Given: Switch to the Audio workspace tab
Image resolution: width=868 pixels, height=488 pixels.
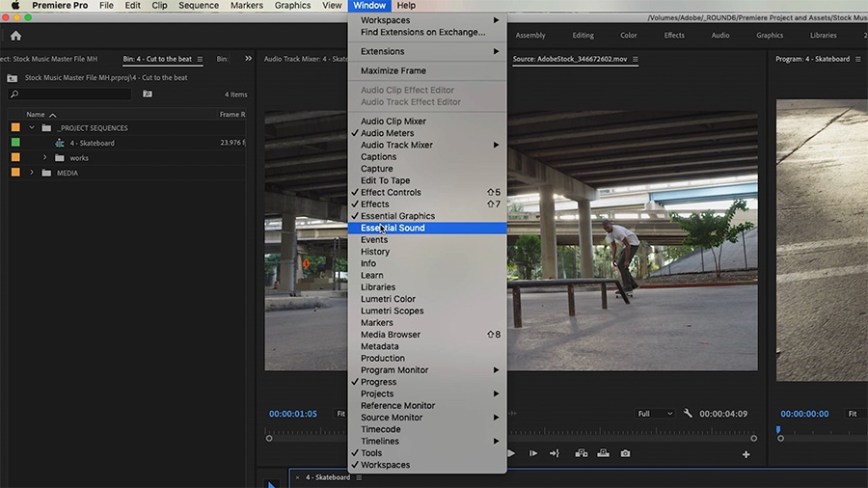Looking at the screenshot, I should coord(720,36).
